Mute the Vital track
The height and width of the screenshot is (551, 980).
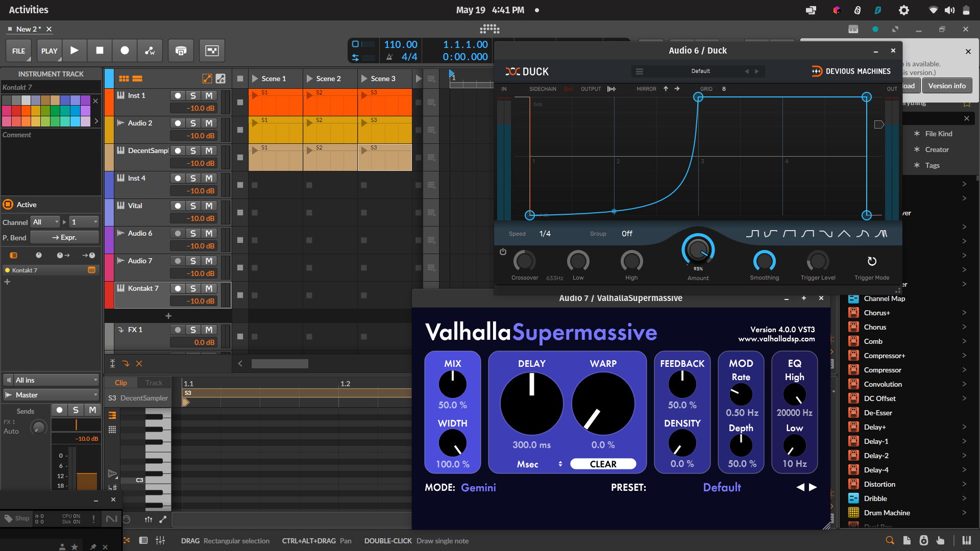tap(209, 206)
